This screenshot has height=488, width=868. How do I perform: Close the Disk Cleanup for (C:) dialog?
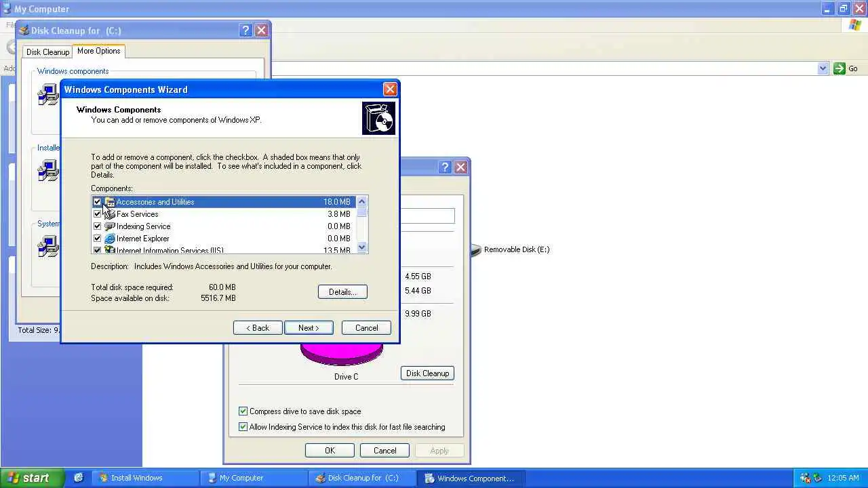pos(261,30)
